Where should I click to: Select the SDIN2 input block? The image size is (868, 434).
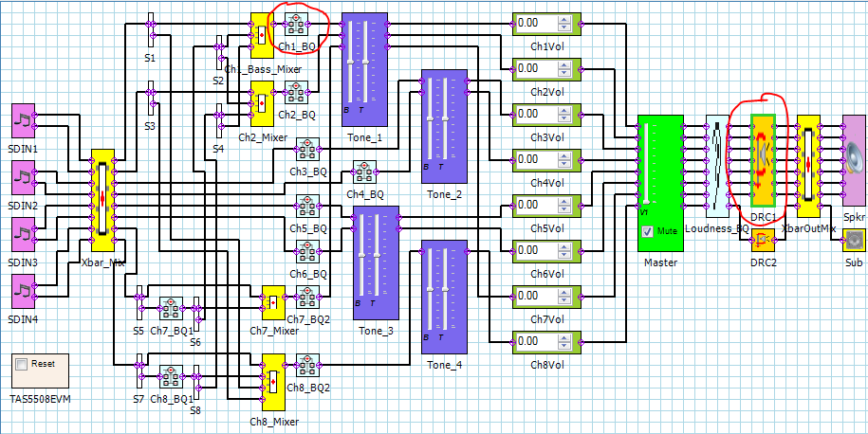click(24, 178)
